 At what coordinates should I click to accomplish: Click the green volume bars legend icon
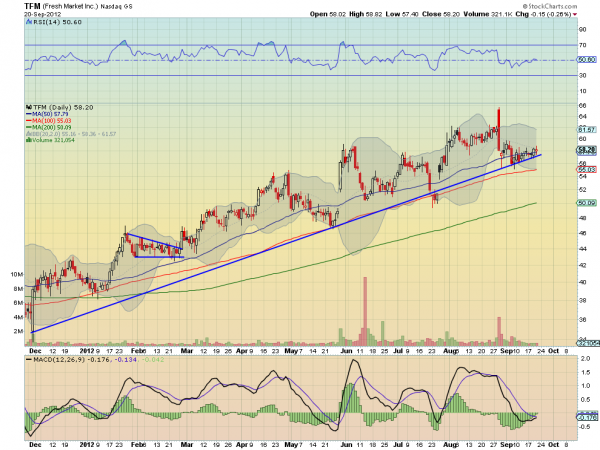pos(28,140)
